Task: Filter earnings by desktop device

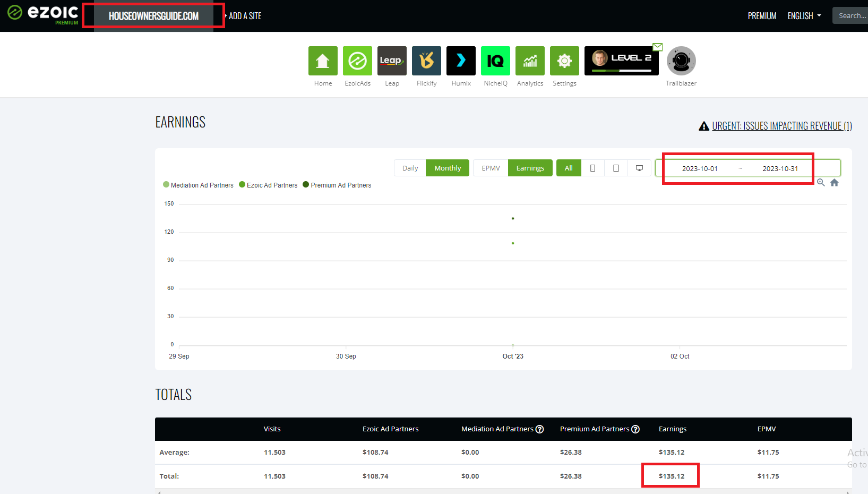Action: (x=639, y=168)
